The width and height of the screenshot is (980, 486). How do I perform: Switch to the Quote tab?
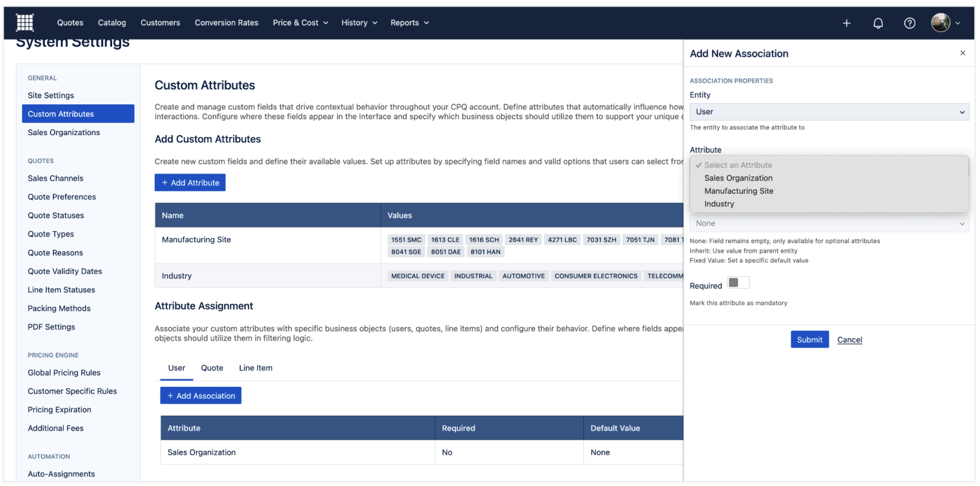pos(212,368)
